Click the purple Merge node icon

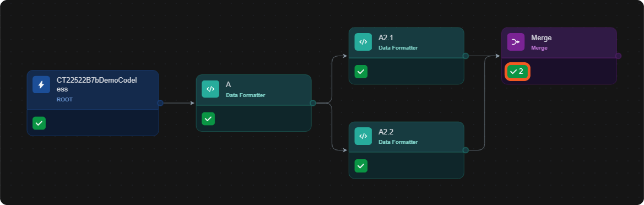point(516,42)
